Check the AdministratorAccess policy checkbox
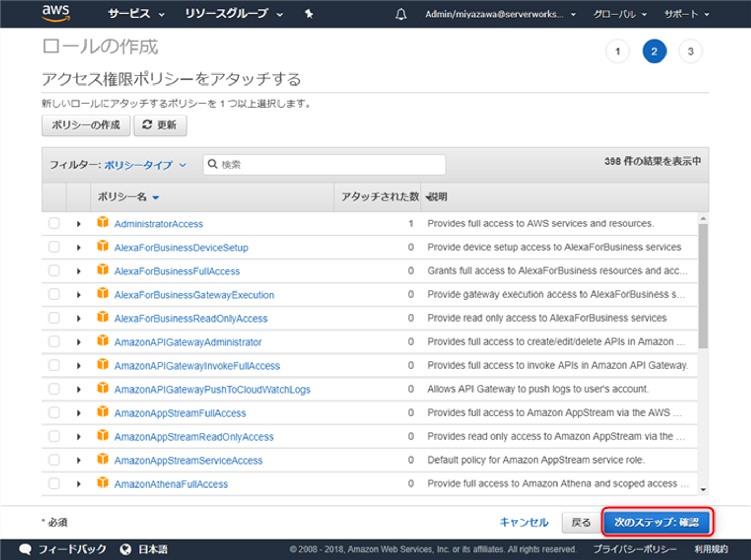This screenshot has height=560, width=751. (54, 223)
